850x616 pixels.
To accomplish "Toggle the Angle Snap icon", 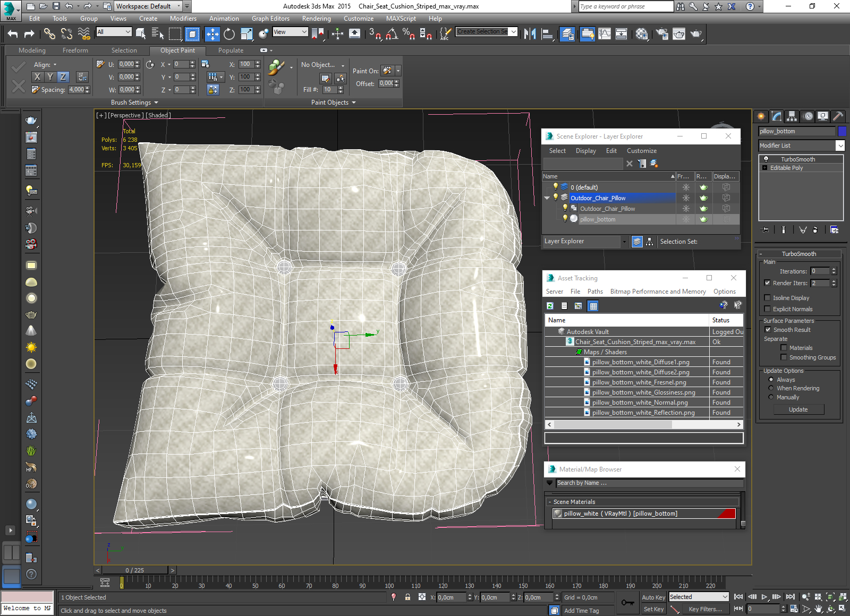I will click(392, 34).
